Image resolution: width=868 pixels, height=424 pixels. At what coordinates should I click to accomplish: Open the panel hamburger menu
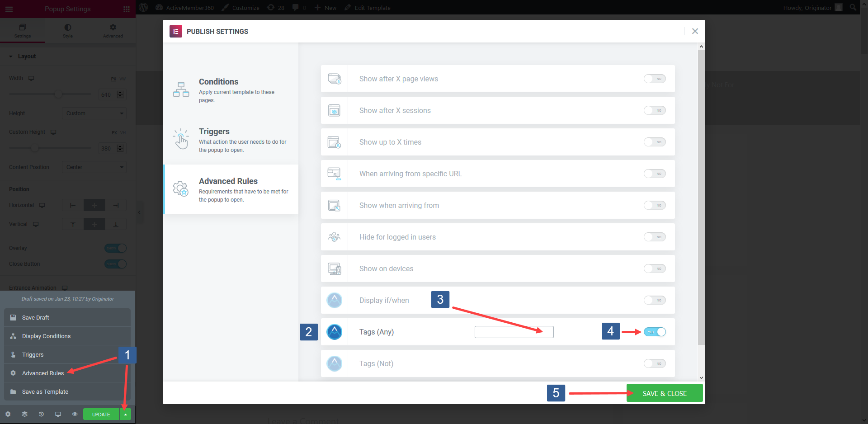click(x=9, y=9)
